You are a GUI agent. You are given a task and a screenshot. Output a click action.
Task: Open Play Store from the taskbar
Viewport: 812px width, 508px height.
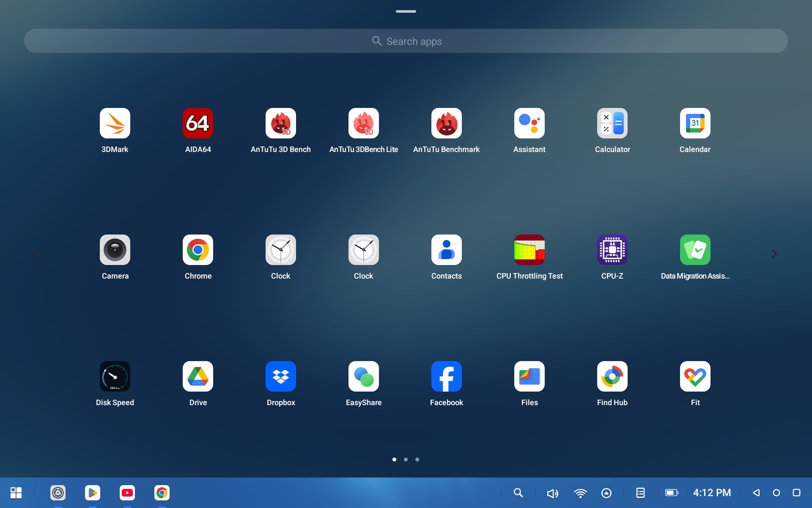click(x=93, y=493)
